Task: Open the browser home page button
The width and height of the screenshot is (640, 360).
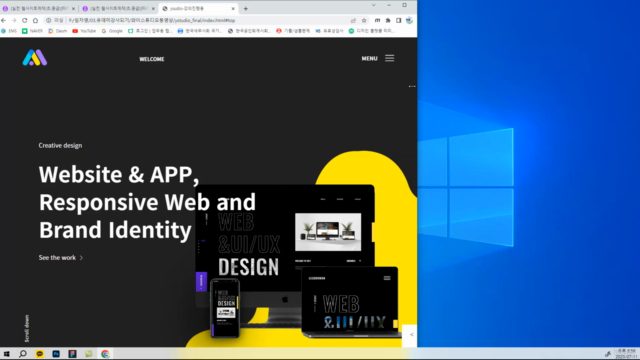Action: point(36,20)
